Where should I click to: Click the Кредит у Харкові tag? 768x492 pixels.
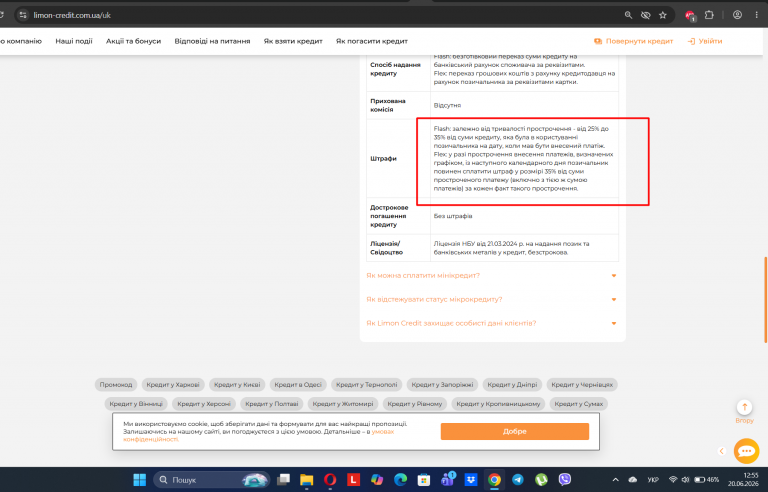point(173,385)
